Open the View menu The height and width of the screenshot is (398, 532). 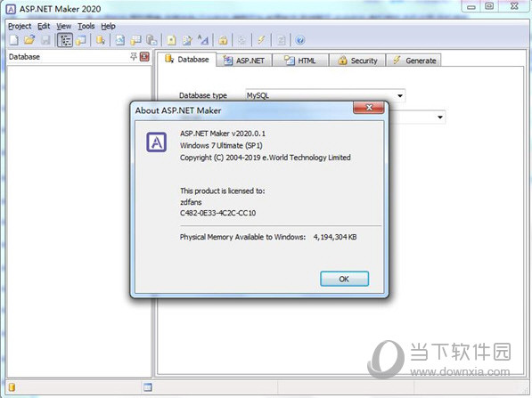pos(64,26)
